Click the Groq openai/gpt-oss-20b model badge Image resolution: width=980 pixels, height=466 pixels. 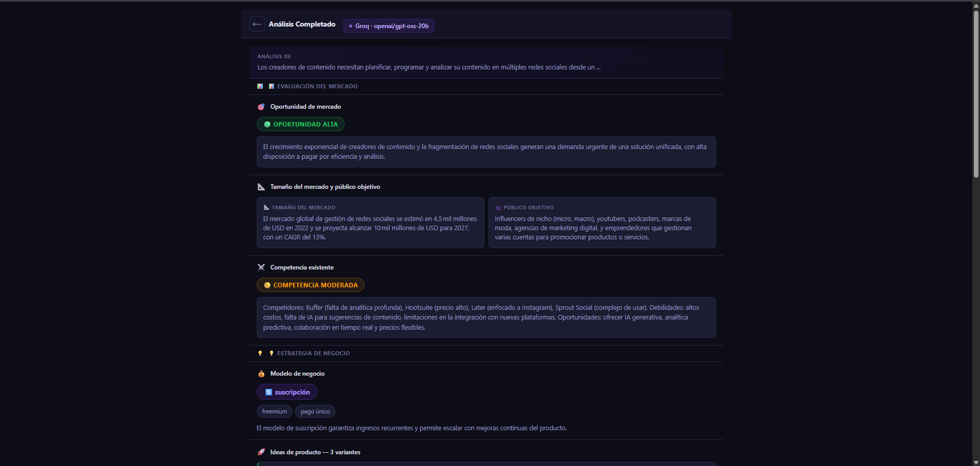point(389,26)
